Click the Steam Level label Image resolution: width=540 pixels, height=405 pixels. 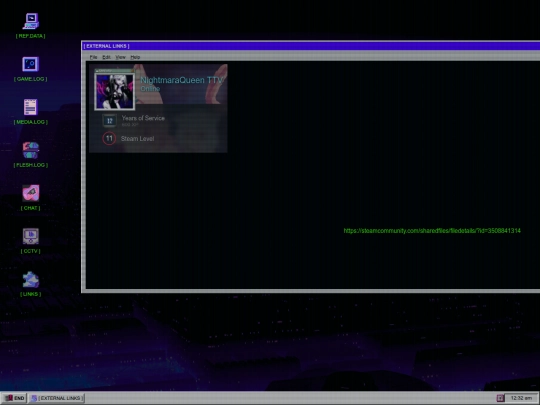point(137,139)
